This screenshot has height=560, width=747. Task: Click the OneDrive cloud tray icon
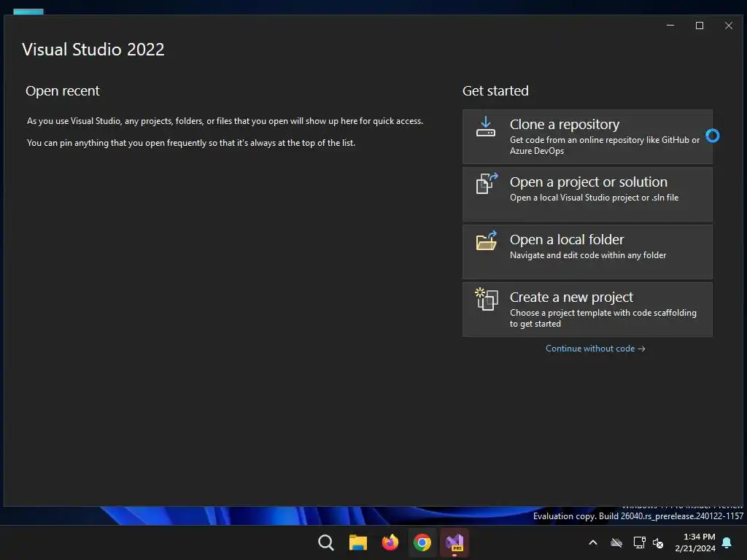616,542
